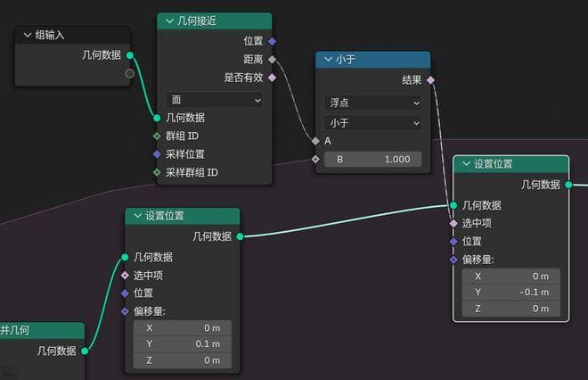The width and height of the screenshot is (588, 380).
Task: Click 位置 input socket of right 设置位置
Action: pos(453,241)
